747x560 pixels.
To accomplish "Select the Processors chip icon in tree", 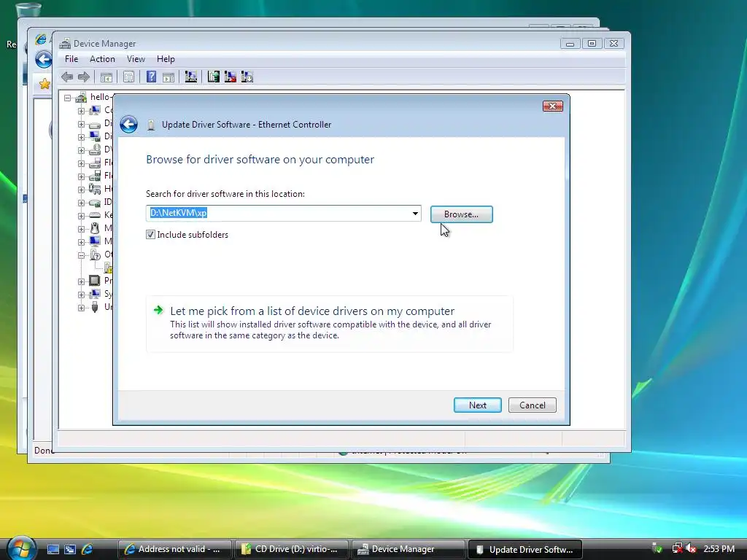I will pyautogui.click(x=95, y=281).
